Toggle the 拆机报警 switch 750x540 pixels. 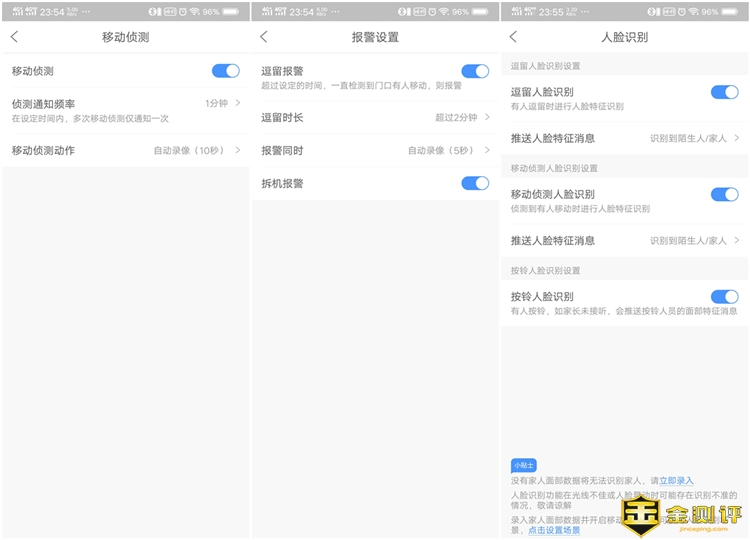474,183
